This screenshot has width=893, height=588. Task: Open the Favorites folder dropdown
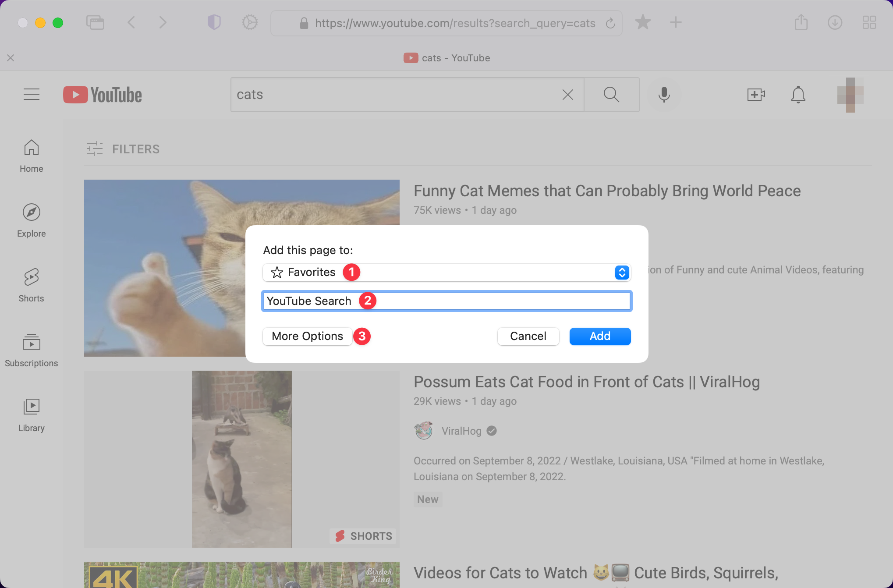(x=622, y=272)
